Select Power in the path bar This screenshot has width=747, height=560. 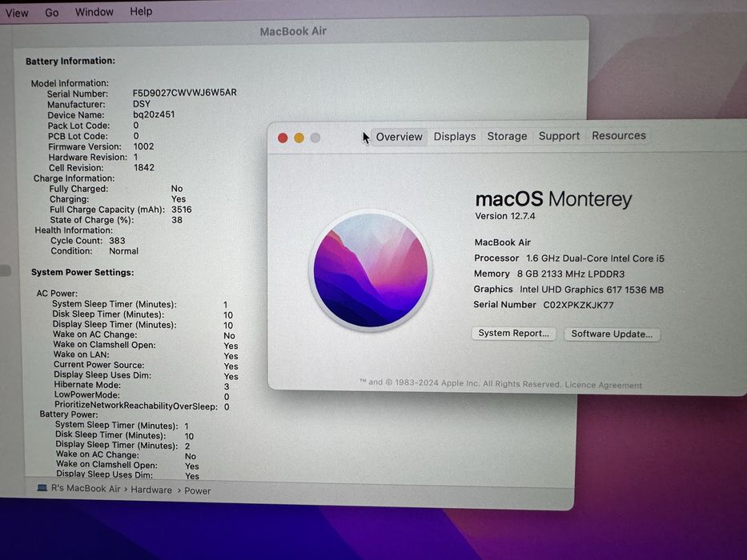[197, 490]
